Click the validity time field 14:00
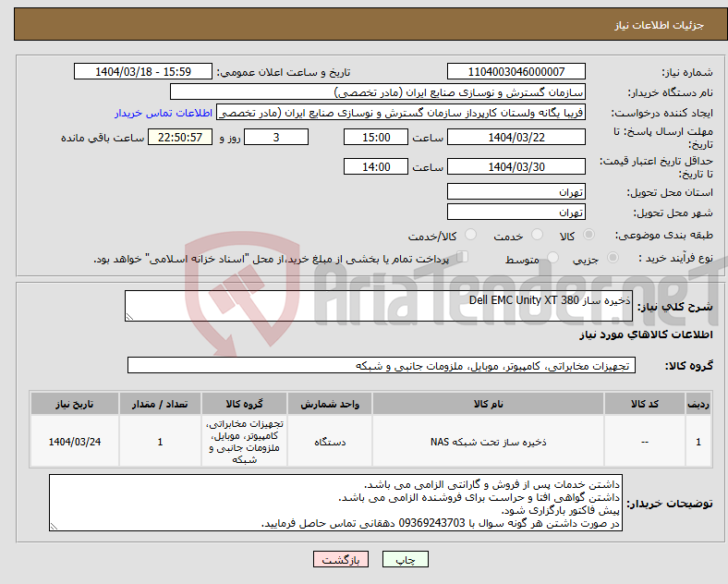Image resolution: width=728 pixels, height=584 pixels. click(376, 166)
